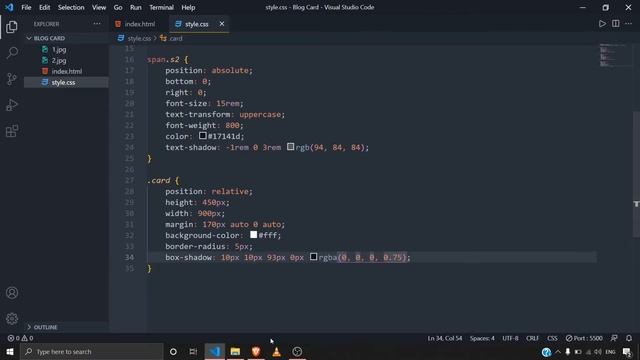The height and width of the screenshot is (360, 640).
Task: Open the notifications bell in status bar
Action: pyautogui.click(x=629, y=338)
